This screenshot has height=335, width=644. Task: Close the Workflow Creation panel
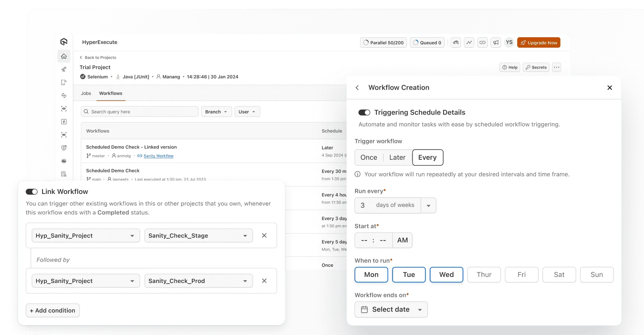pyautogui.click(x=610, y=87)
